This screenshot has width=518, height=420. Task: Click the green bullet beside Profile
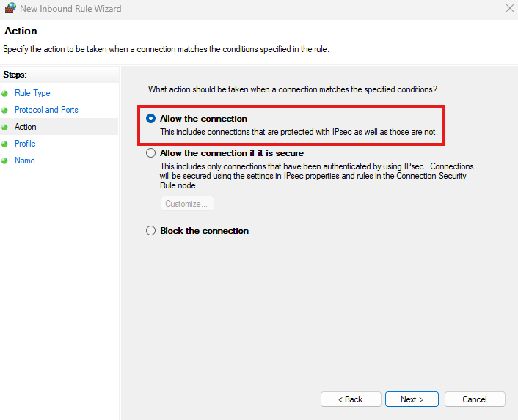[5, 144]
